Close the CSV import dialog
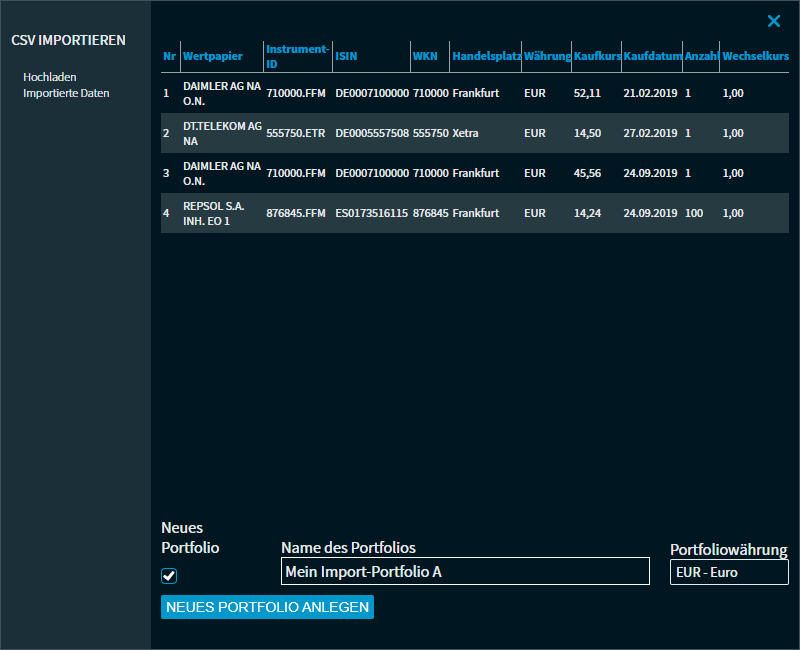 click(773, 21)
